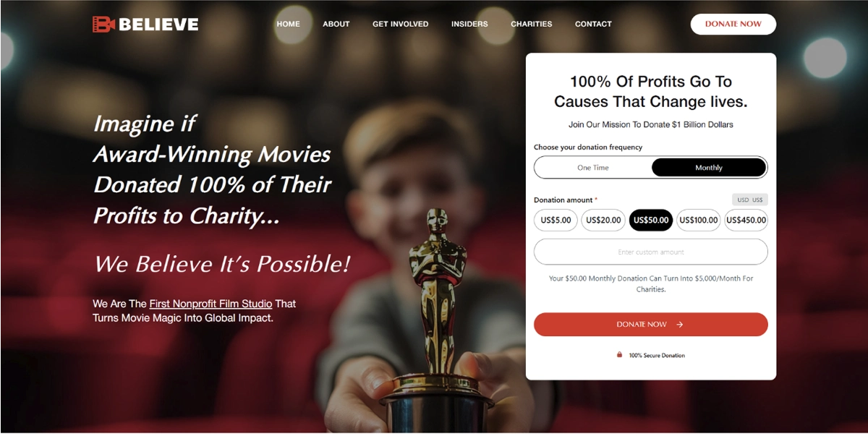Image resolution: width=868 pixels, height=436 pixels.
Task: Open the Get Involved menu
Action: click(401, 24)
